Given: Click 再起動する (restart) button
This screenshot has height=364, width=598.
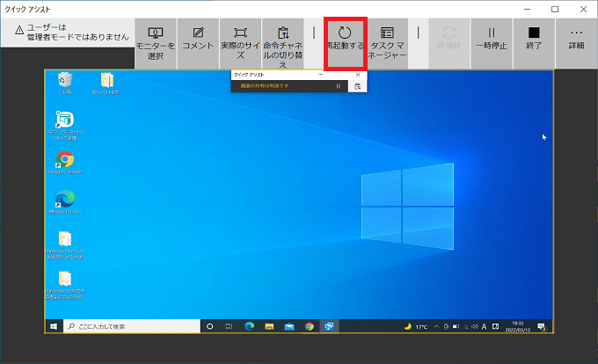Looking at the screenshot, I should pyautogui.click(x=345, y=43).
